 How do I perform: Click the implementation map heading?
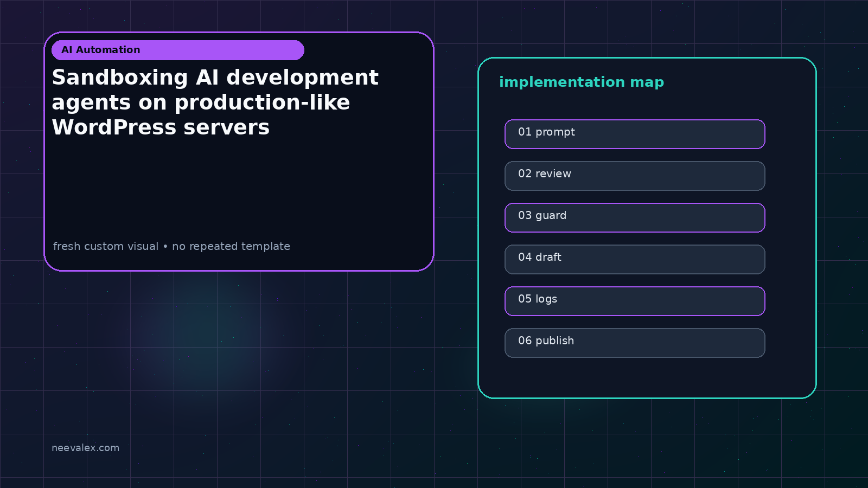pyautogui.click(x=582, y=82)
